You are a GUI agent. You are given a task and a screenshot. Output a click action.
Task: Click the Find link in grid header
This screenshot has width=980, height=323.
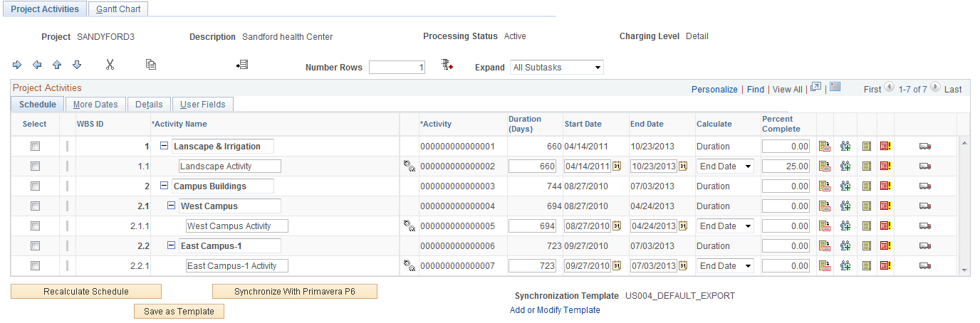point(756,90)
